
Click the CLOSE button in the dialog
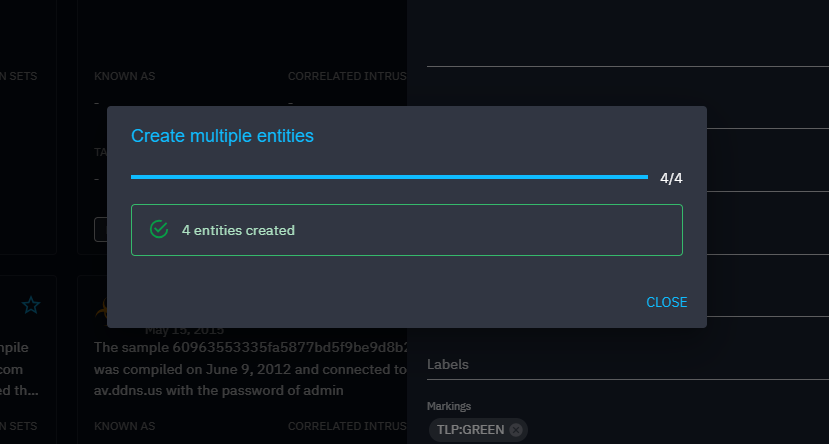coord(666,302)
